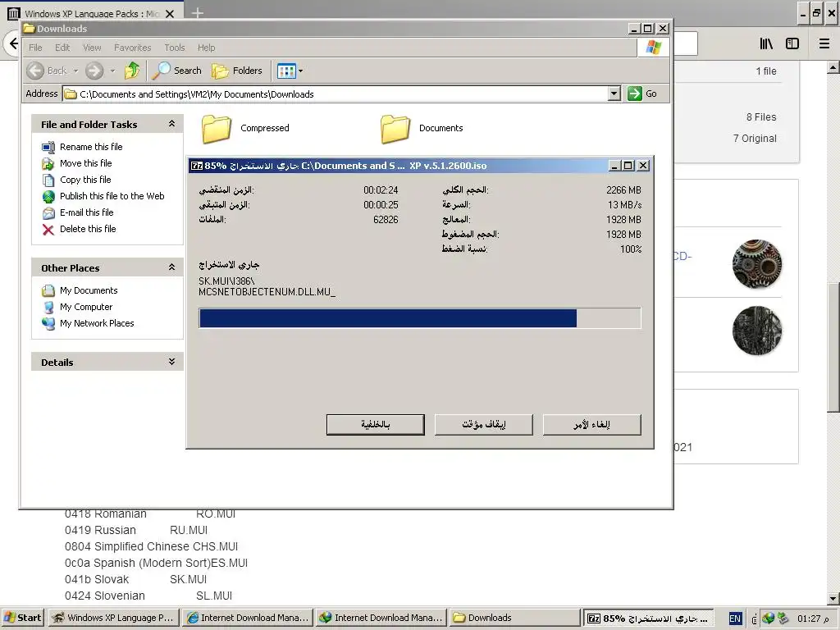
Task: Open the Favorites menu
Action: pyautogui.click(x=132, y=48)
